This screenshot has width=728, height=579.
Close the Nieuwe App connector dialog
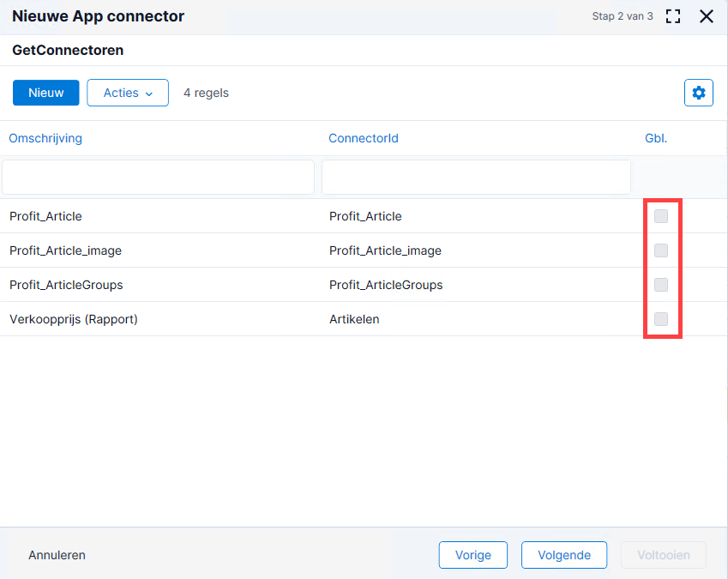pos(707,16)
